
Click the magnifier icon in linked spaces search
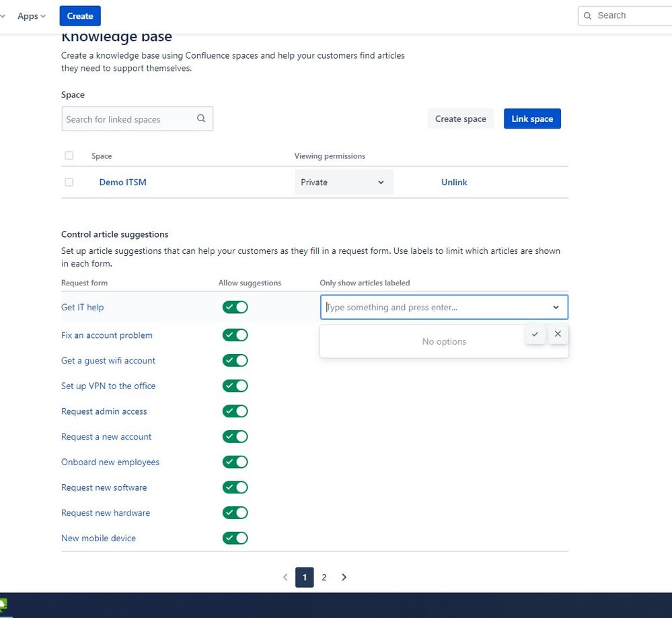[x=201, y=118]
